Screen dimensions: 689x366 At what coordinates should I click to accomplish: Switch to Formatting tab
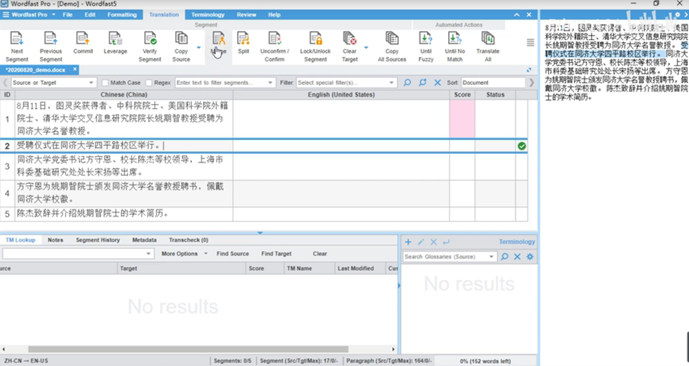pyautogui.click(x=122, y=14)
